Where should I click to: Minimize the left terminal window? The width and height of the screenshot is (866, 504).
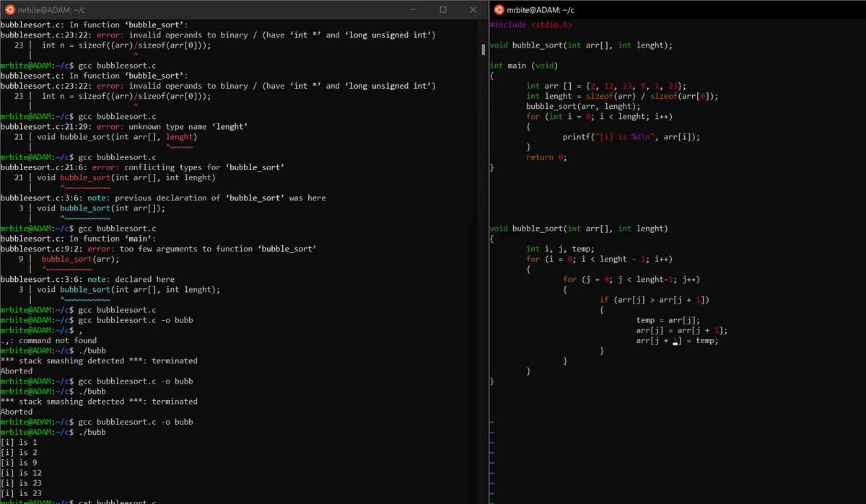coord(413,9)
